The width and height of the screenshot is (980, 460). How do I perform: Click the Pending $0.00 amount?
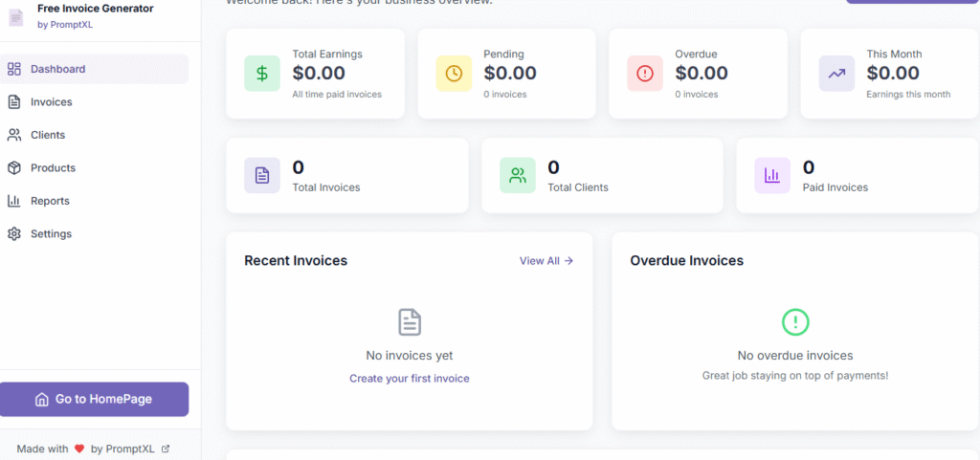point(510,73)
